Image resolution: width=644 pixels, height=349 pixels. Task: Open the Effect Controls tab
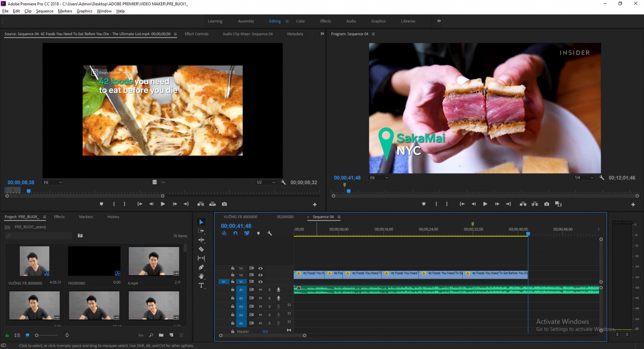tap(197, 34)
